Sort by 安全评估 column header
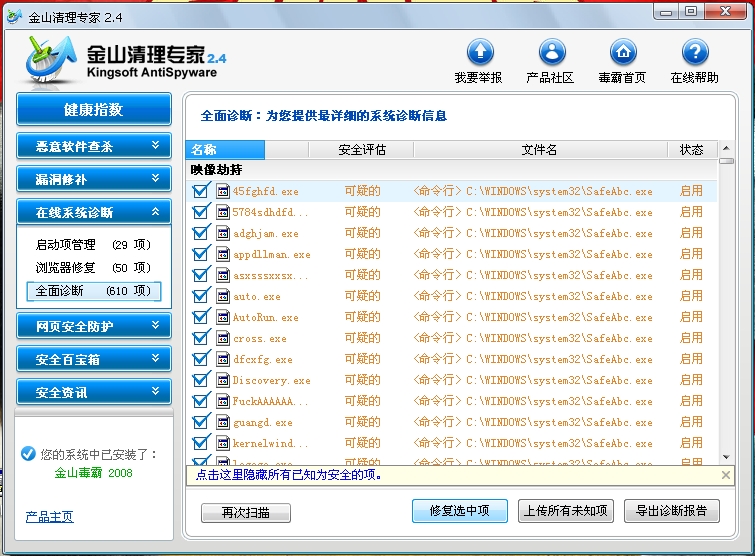Image resolution: width=755 pixels, height=556 pixels. [361, 150]
